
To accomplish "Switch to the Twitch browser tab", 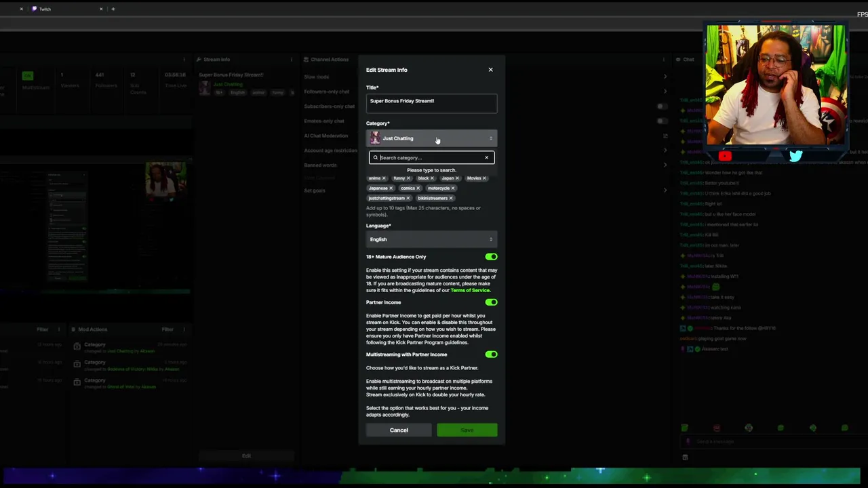I will (x=65, y=9).
